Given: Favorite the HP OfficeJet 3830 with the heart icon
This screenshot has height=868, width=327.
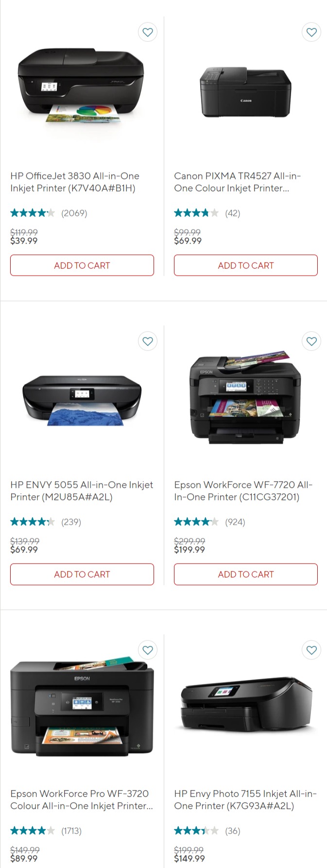Looking at the screenshot, I should [x=148, y=32].
